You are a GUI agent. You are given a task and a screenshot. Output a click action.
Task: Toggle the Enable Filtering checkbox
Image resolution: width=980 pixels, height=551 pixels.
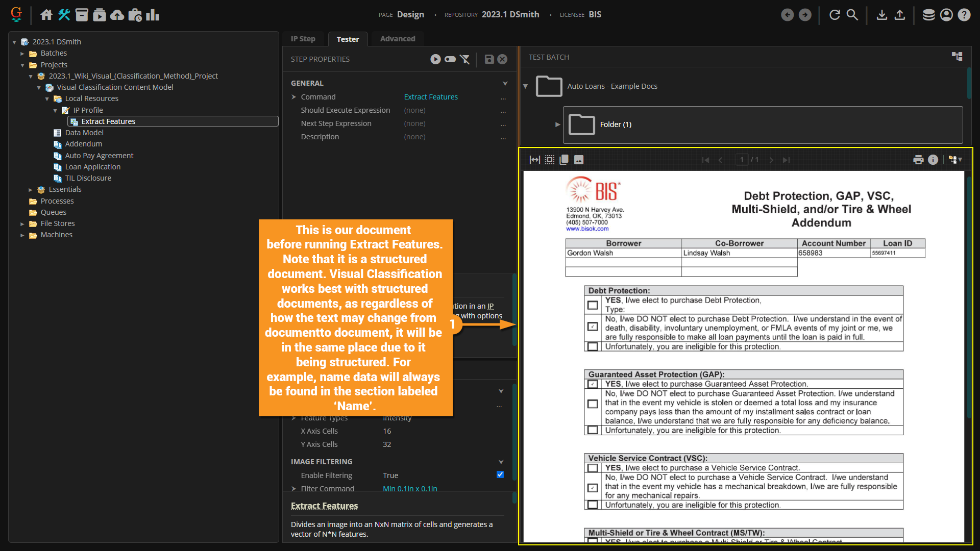click(x=500, y=474)
